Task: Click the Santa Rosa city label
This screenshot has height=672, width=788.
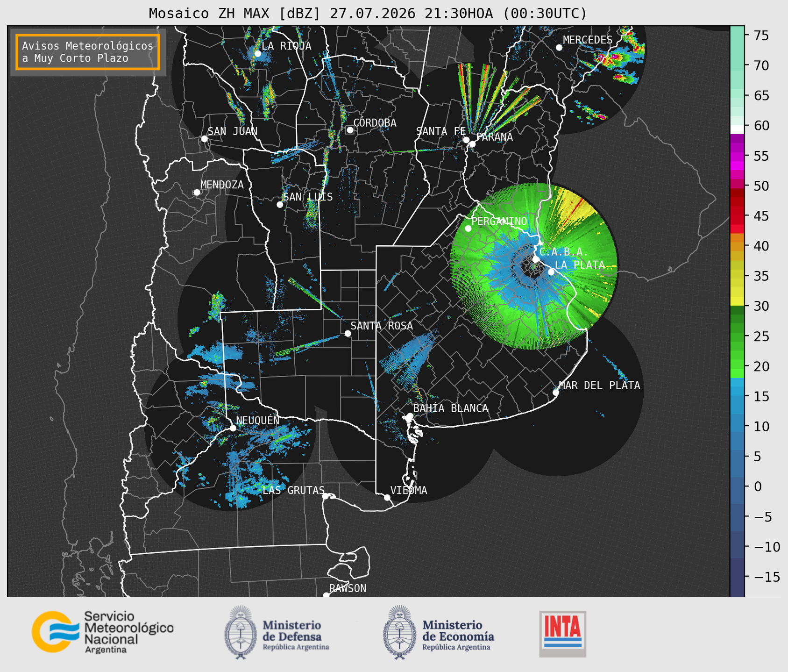Action: tap(382, 326)
